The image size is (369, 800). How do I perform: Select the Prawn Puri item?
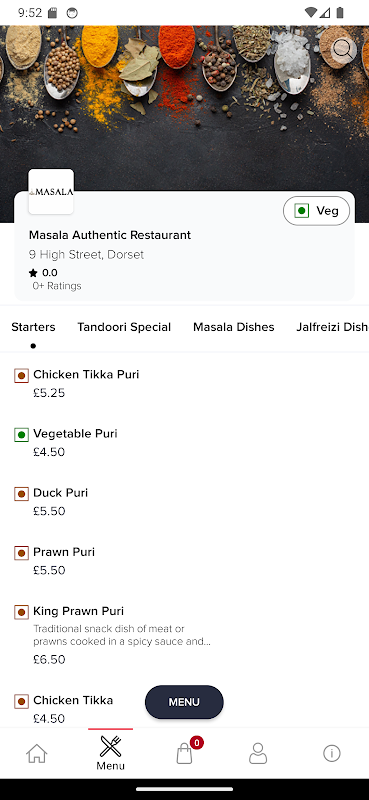coord(64,552)
